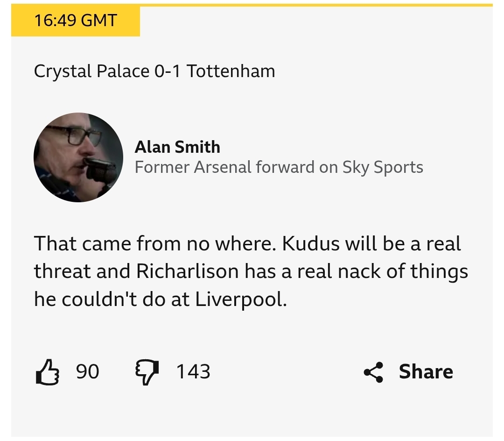Click Crystal Palace in the score line

coord(92,71)
